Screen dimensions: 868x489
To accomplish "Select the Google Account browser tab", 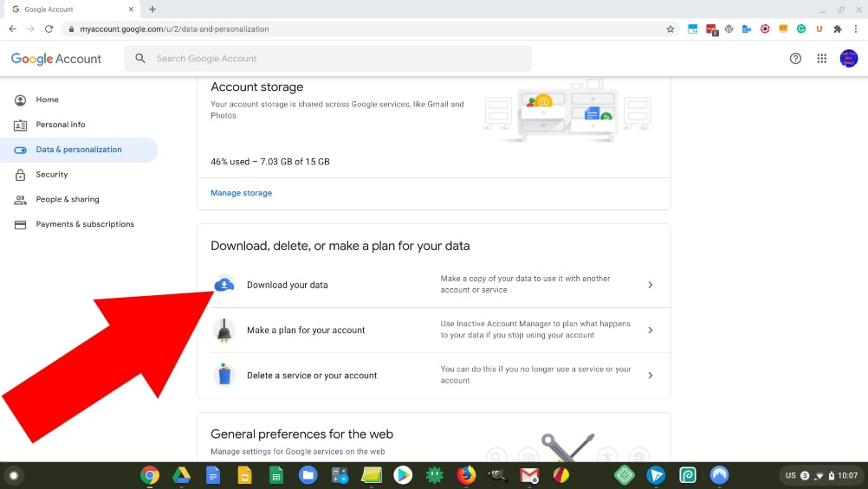I will [x=71, y=10].
